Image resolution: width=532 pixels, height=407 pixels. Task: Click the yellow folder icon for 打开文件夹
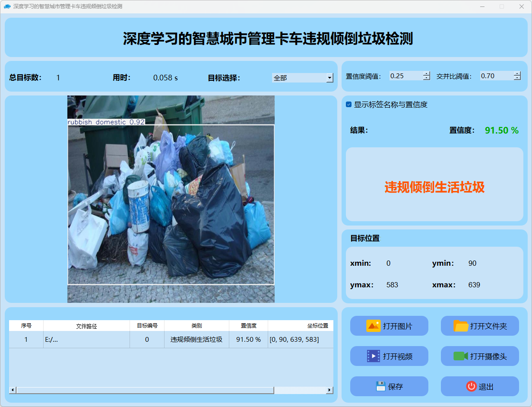461,326
